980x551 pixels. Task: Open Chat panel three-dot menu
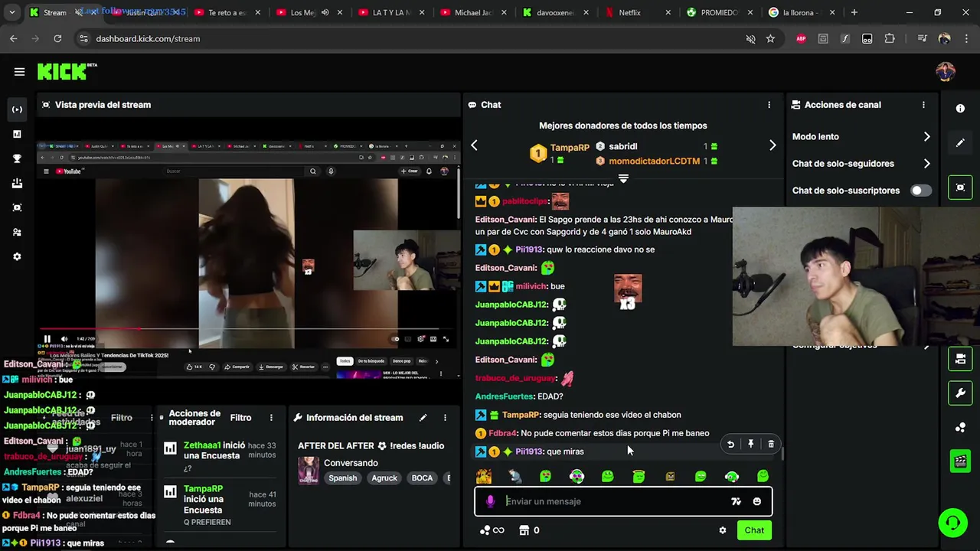tap(769, 105)
